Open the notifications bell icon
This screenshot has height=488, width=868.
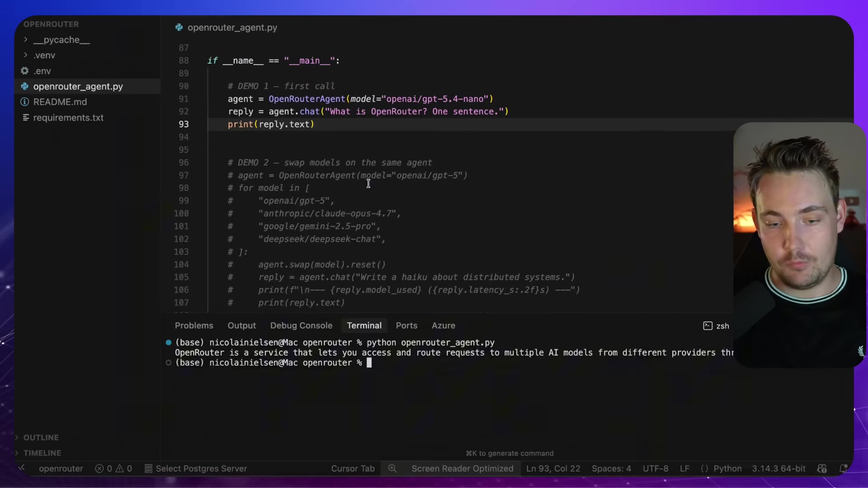[843, 469]
